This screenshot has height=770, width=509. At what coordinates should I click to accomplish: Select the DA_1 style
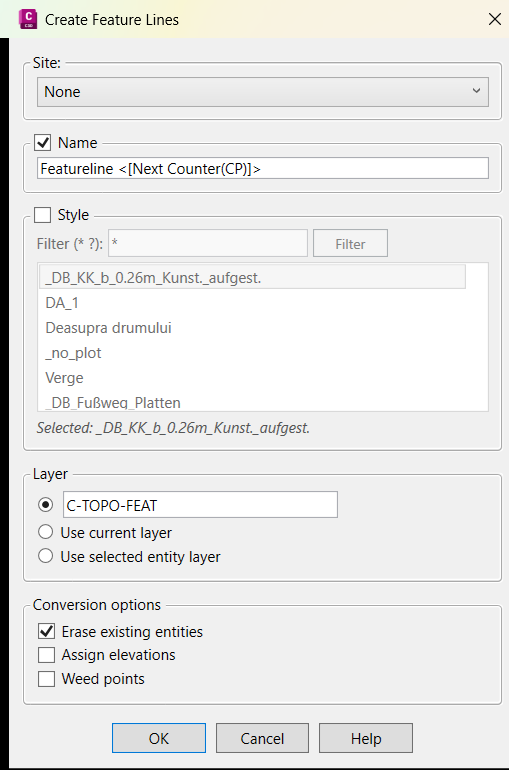pyautogui.click(x=62, y=303)
